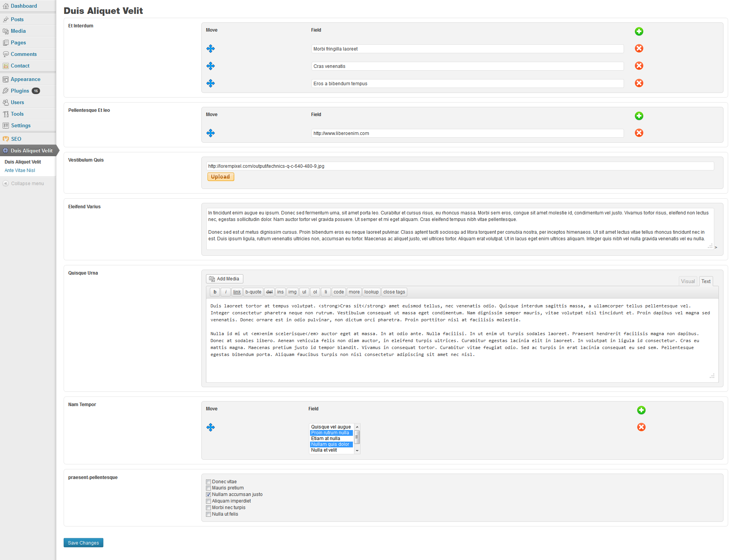Screen dimensions: 732x560
Task: Click the lorempixel image URL field
Action: pos(460,166)
